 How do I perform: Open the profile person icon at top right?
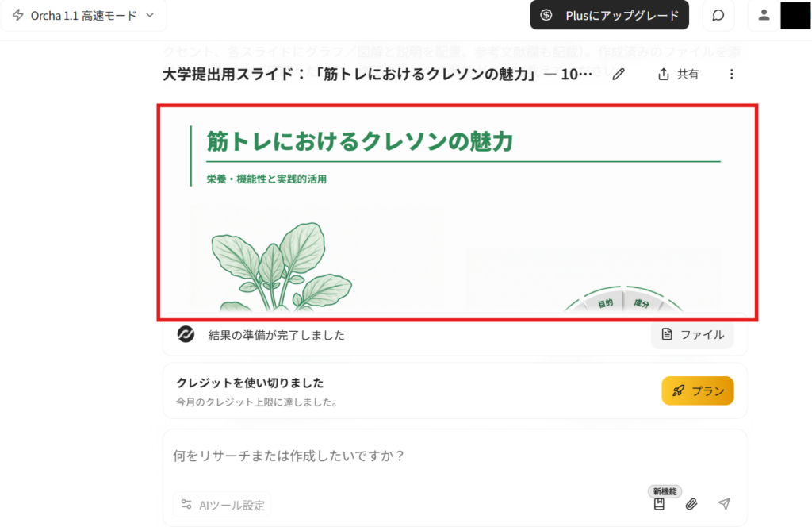[763, 16]
